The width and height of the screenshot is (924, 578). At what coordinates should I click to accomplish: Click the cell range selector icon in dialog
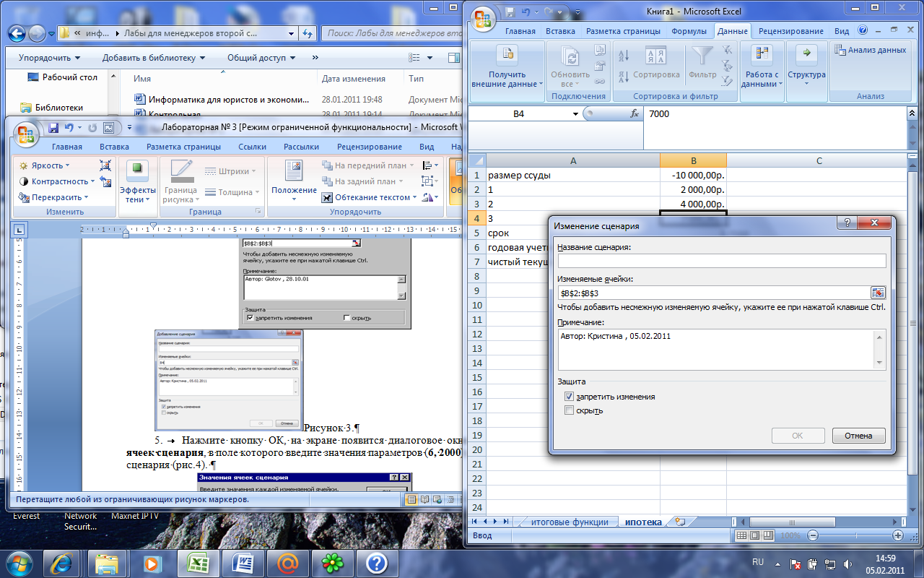click(x=878, y=293)
